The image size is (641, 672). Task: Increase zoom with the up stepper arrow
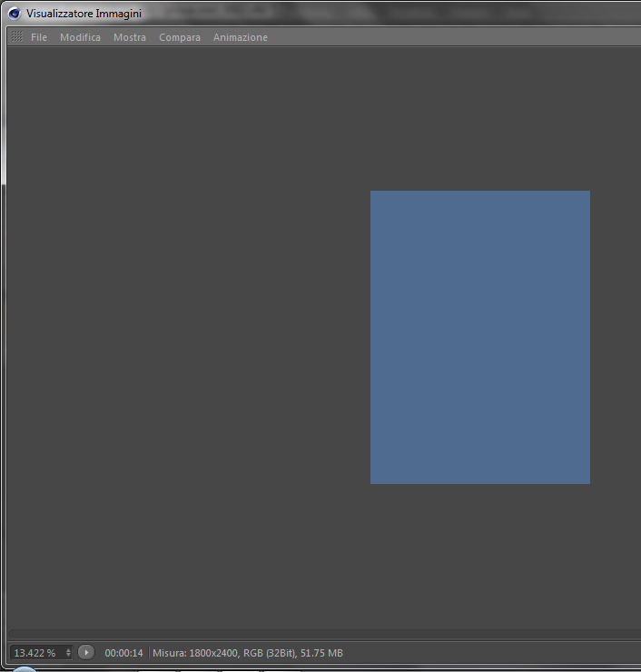tap(68, 650)
